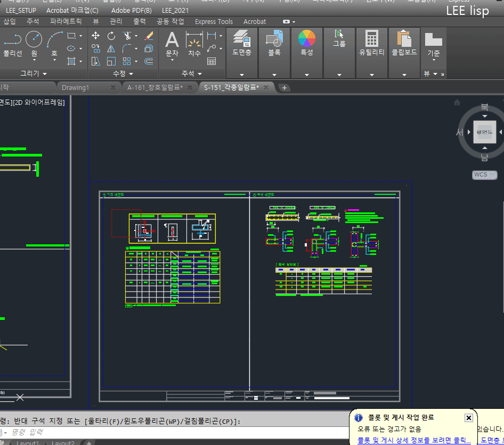This screenshot has width=504, height=445.
Task: Click the Rectangle draw tool icon
Action: coord(71,36)
